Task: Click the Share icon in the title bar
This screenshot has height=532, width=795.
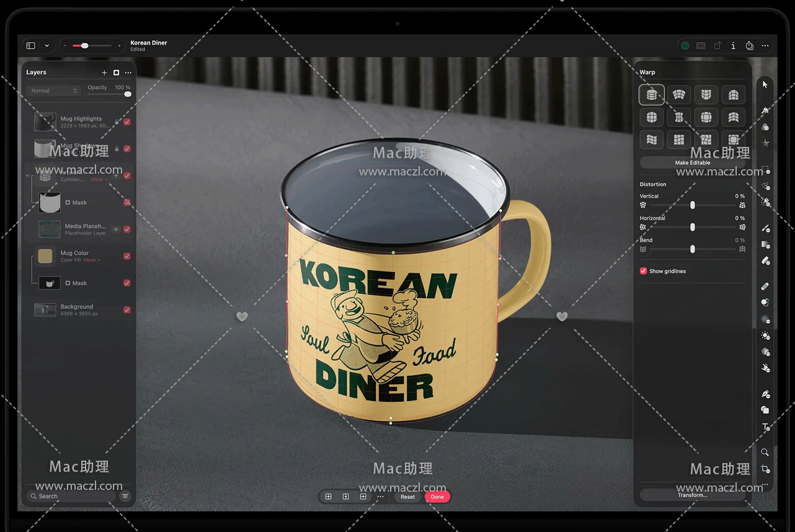Action: click(x=749, y=45)
